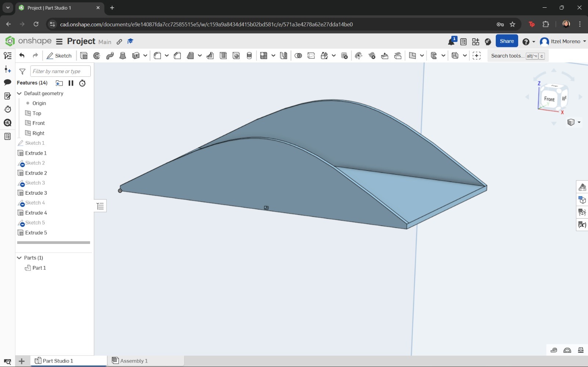The height and width of the screenshot is (367, 588).
Task: Start a new Sketch
Action: click(x=59, y=55)
